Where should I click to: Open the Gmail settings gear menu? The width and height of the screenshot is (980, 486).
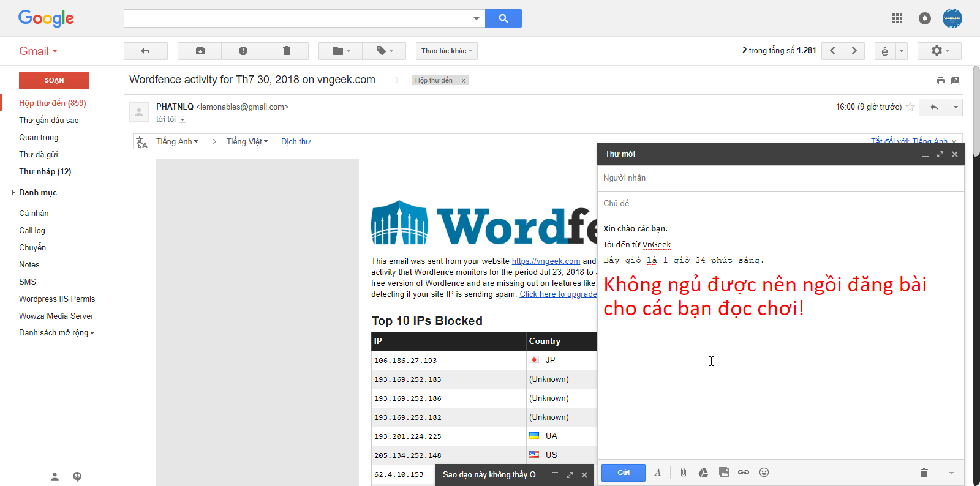[x=940, y=51]
